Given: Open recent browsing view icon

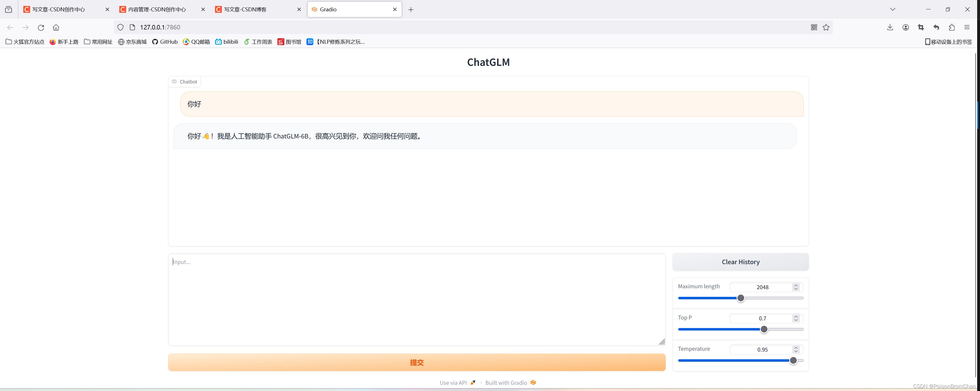Looking at the screenshot, I should click(9, 9).
